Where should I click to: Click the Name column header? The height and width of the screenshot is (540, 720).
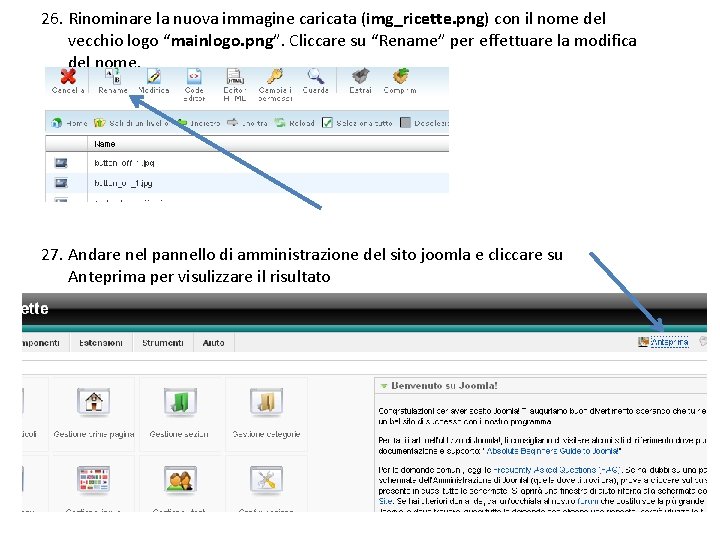(105, 144)
